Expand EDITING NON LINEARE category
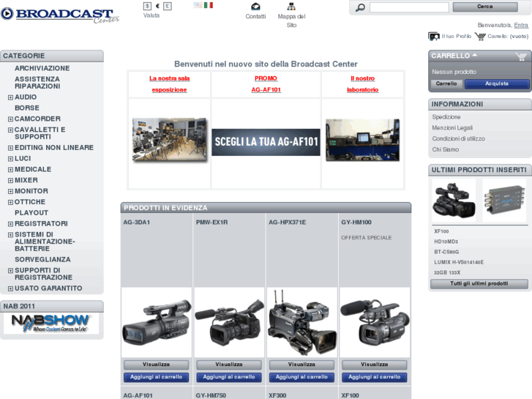 point(10,148)
